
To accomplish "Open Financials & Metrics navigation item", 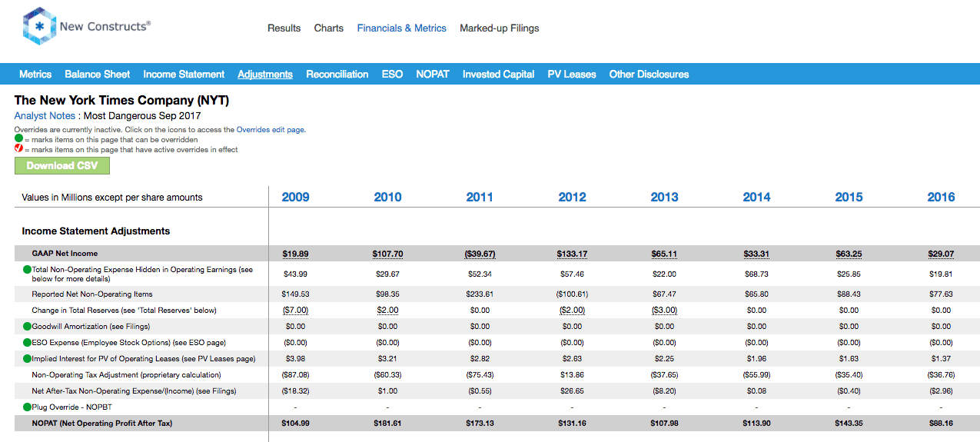I will pos(401,28).
